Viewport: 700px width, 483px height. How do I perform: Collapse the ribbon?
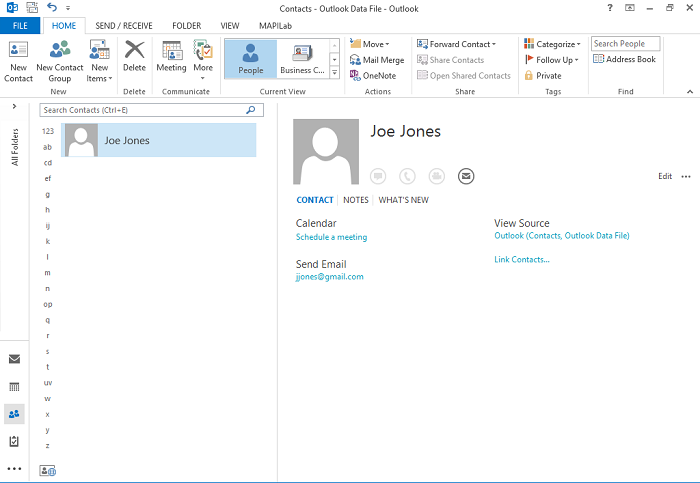tap(690, 92)
